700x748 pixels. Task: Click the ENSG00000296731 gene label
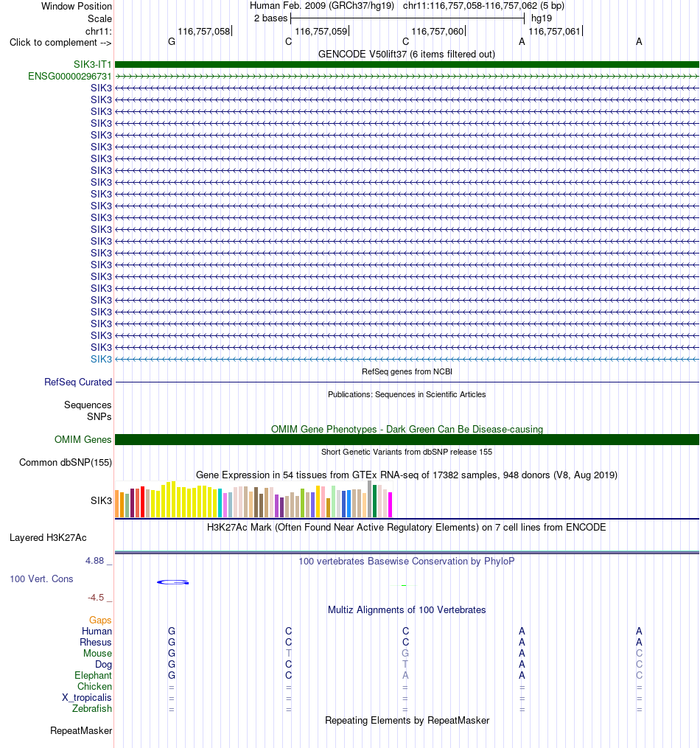click(x=69, y=77)
